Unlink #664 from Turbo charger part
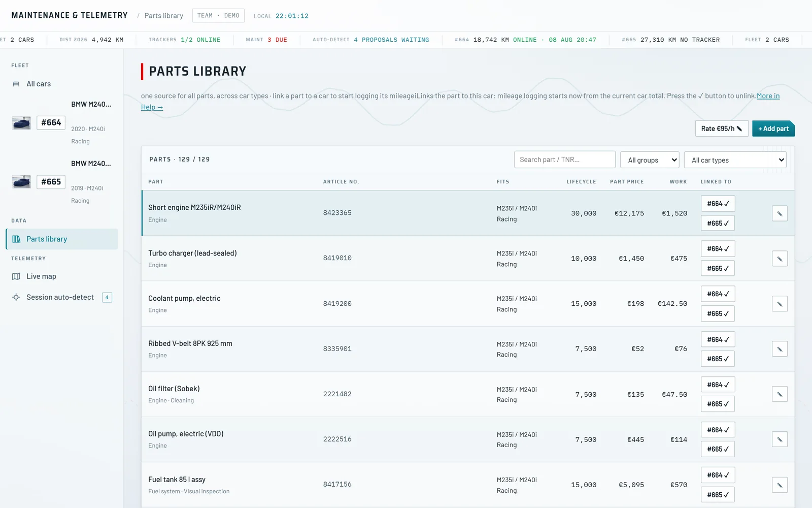The image size is (812, 508). point(718,249)
